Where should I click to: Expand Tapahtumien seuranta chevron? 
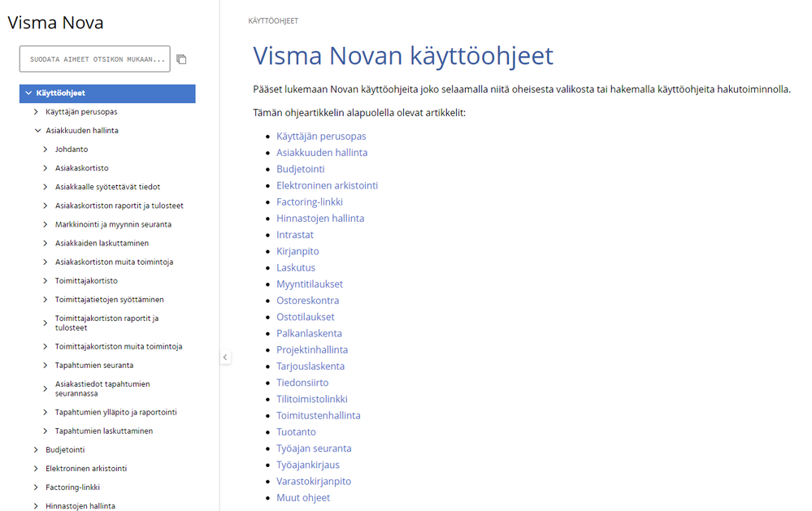45,365
